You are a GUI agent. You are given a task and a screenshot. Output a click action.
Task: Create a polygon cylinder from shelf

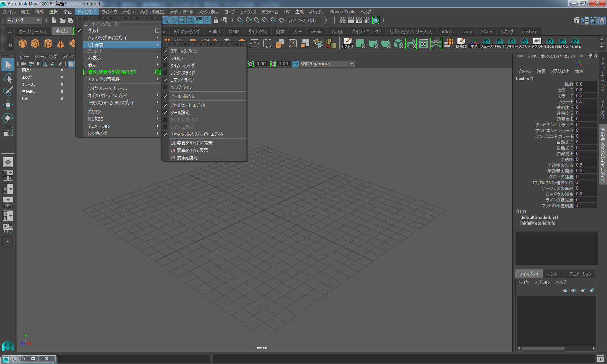pyautogui.click(x=48, y=43)
